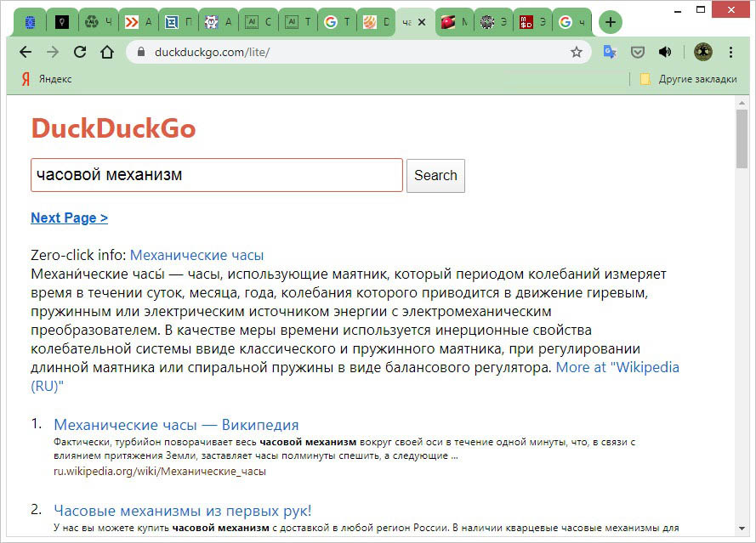Click the Search button
The image size is (756, 543).
point(435,175)
